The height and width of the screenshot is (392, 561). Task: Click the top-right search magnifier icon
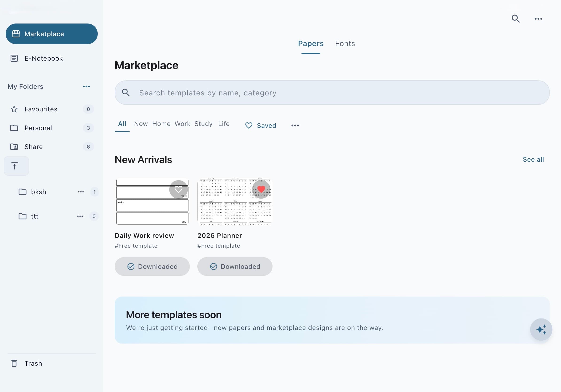click(x=516, y=19)
